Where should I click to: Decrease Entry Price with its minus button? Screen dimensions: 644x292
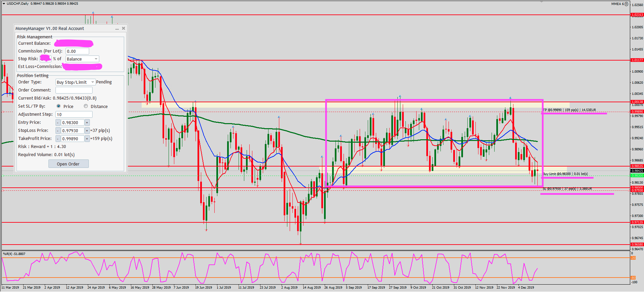[58, 122]
